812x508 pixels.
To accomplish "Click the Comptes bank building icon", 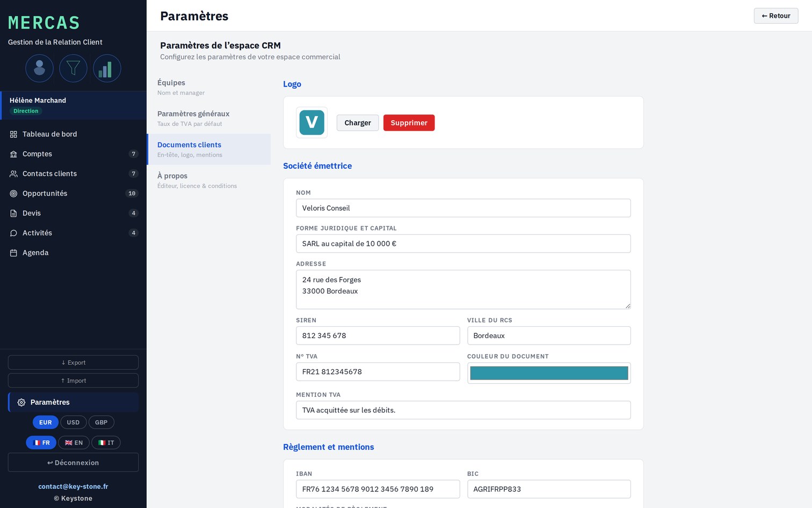I will (13, 154).
